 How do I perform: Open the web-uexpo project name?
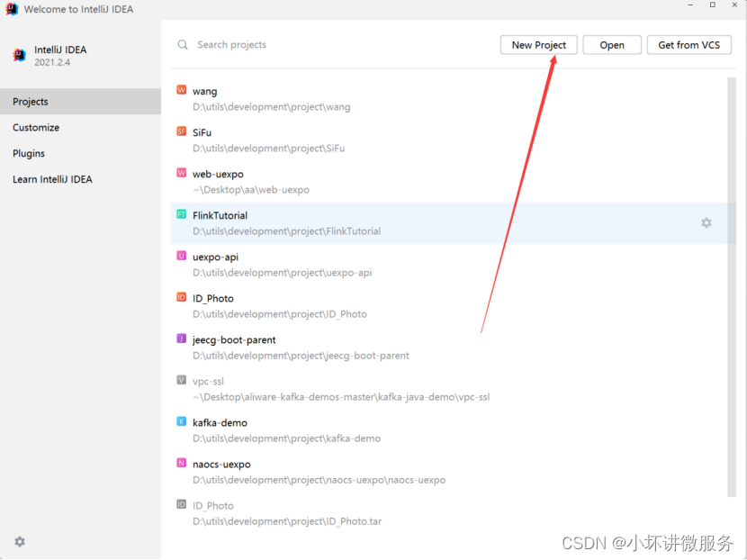coord(218,174)
